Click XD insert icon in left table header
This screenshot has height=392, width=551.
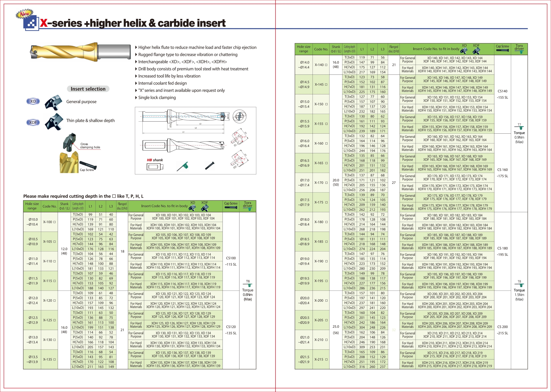click(x=192, y=207)
